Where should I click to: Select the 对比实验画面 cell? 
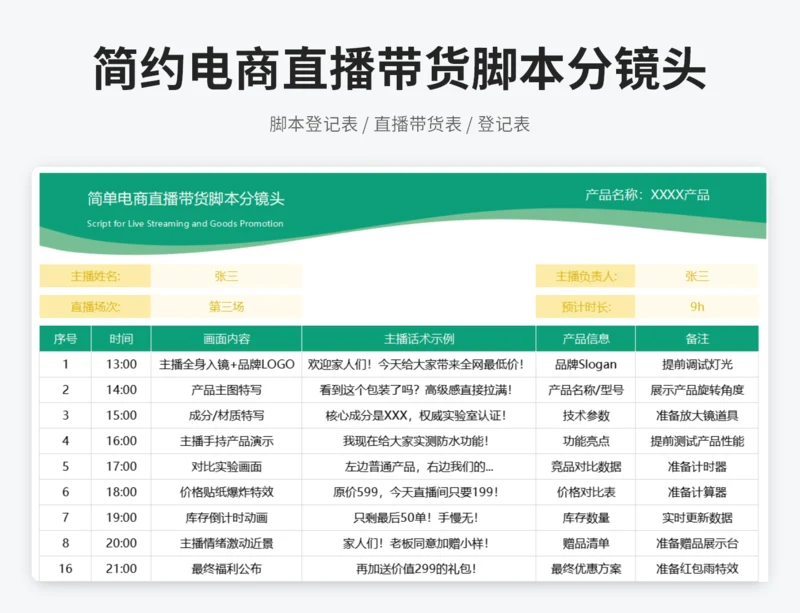[x=227, y=467]
